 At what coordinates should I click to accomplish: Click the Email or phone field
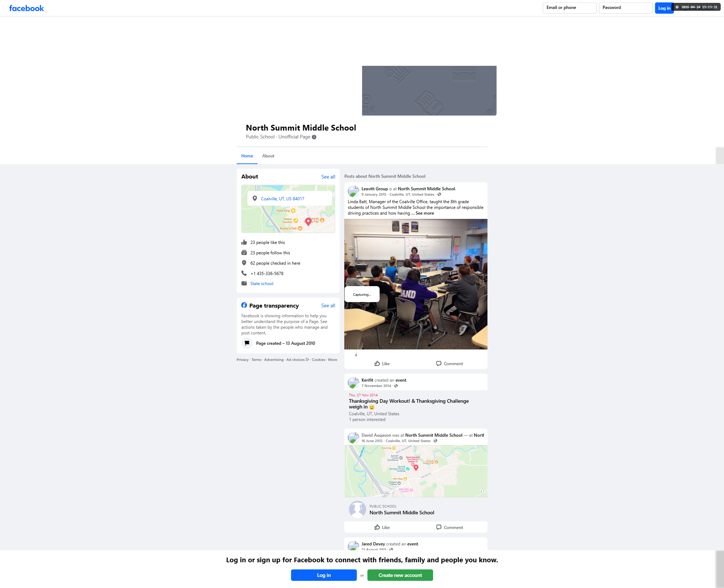click(569, 8)
